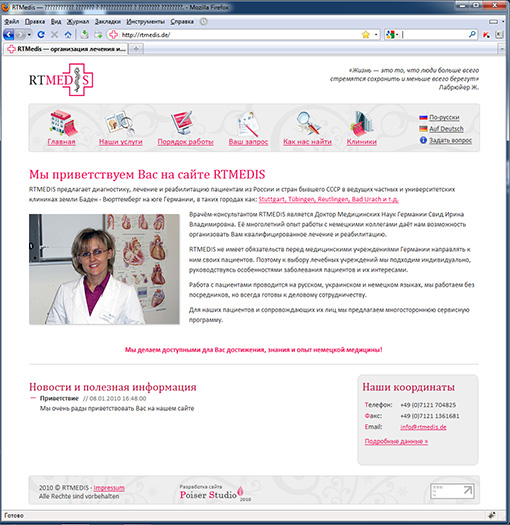The image size is (510, 525).
Task: Open the Impressum footer link
Action: 109,488
